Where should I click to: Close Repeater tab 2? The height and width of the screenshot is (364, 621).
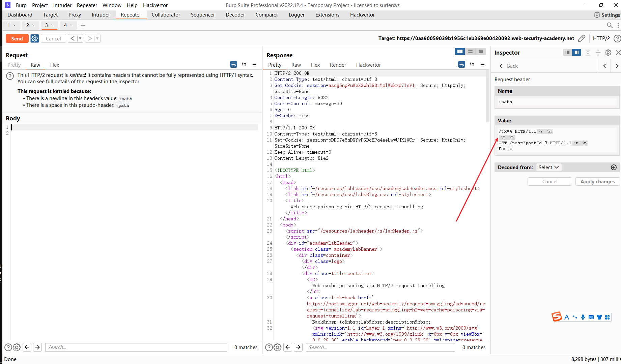tap(33, 26)
